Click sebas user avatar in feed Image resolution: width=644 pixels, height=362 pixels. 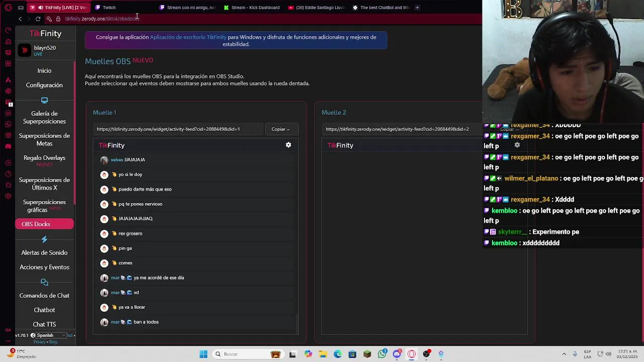pyautogui.click(x=104, y=160)
